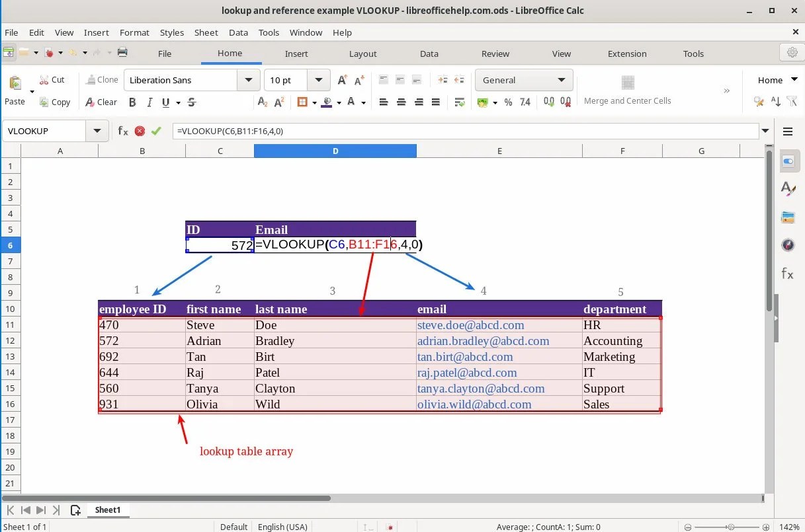Click the AutoFilter funnel icon
The width and height of the screenshot is (805, 532).
[x=792, y=102]
